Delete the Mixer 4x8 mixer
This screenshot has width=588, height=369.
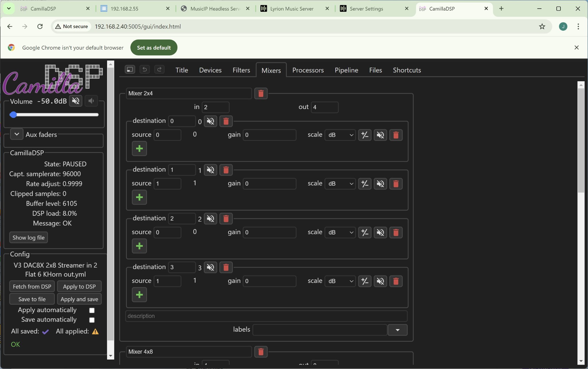(x=261, y=352)
